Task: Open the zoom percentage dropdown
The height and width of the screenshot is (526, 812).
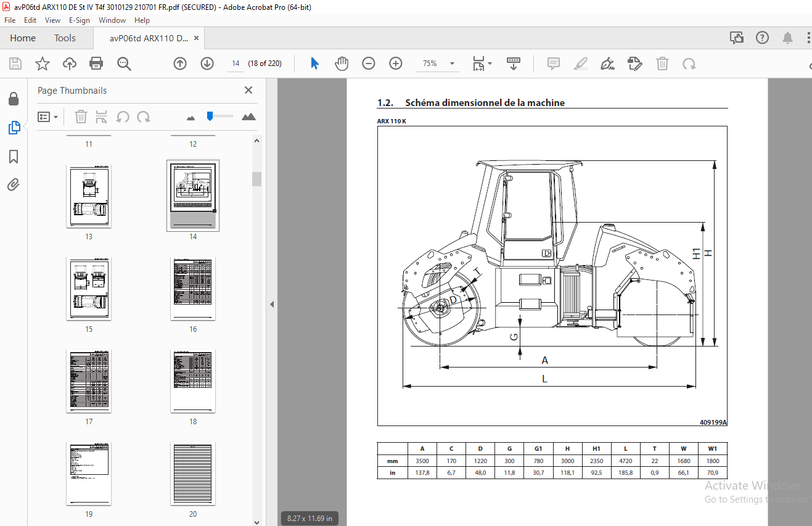Action: [x=453, y=64]
